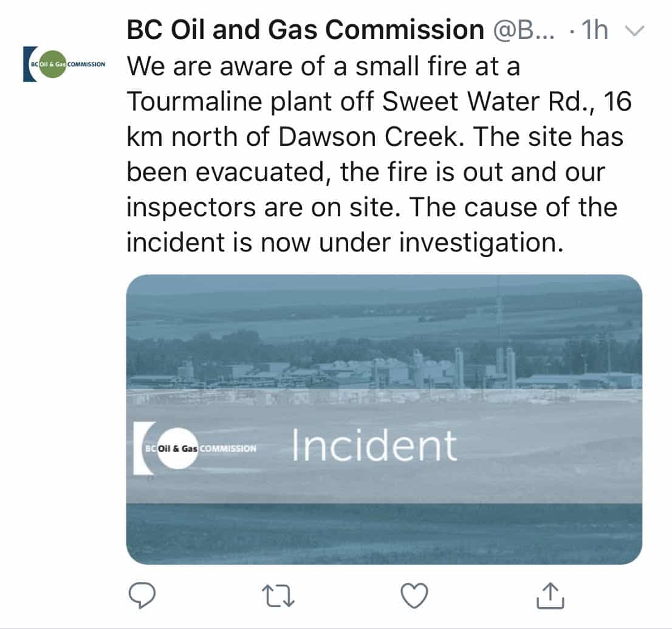Tap the word Incident on the image
This screenshot has width=672, height=629.
tap(374, 445)
